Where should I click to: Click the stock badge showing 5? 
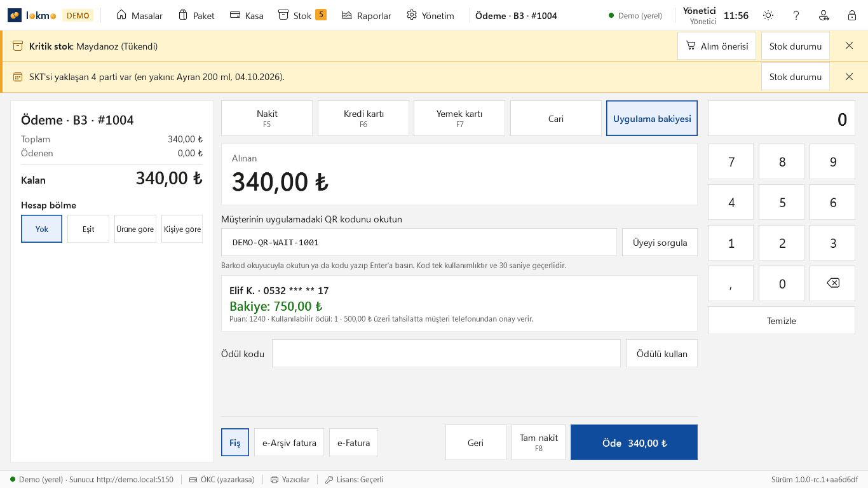pos(321,15)
